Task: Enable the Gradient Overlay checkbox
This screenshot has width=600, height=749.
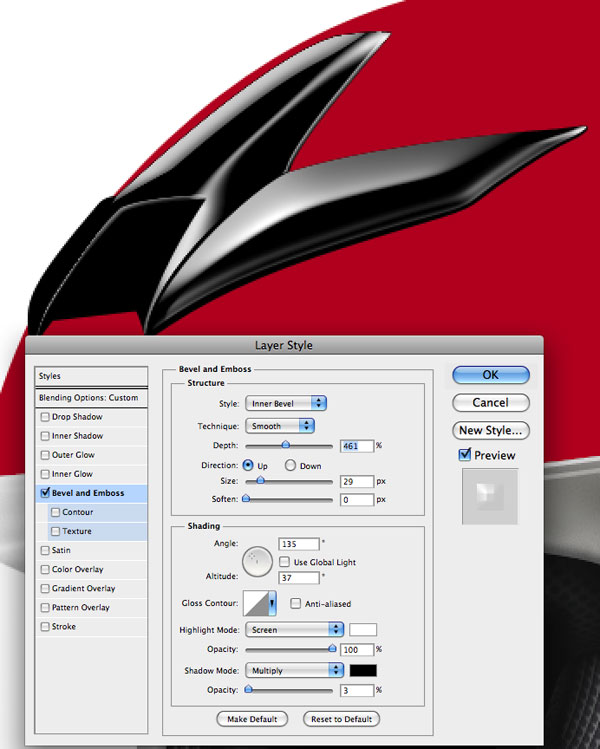Action: (45, 589)
